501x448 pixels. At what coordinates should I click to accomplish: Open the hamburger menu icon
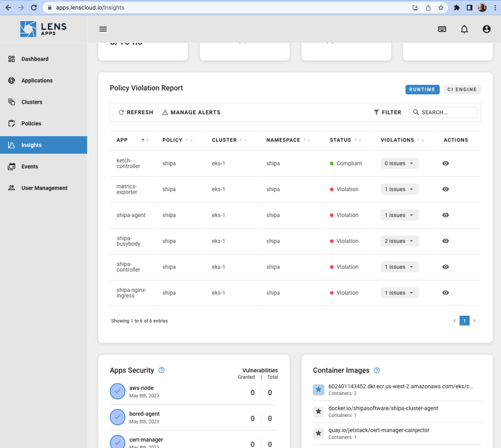103,29
